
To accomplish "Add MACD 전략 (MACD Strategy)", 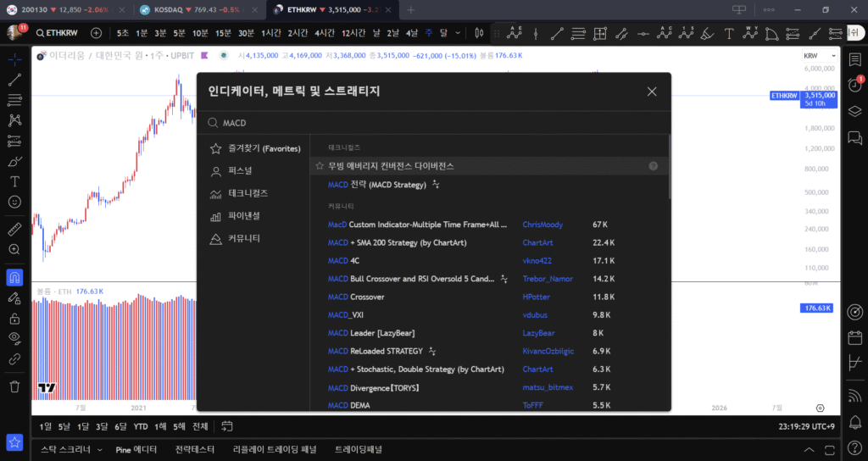I will (x=377, y=185).
